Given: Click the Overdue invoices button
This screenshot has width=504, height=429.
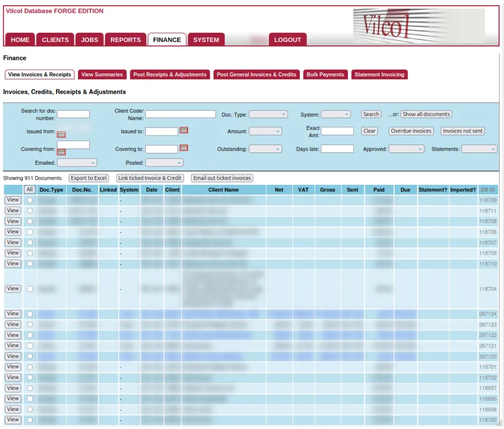Looking at the screenshot, I should pos(411,131).
